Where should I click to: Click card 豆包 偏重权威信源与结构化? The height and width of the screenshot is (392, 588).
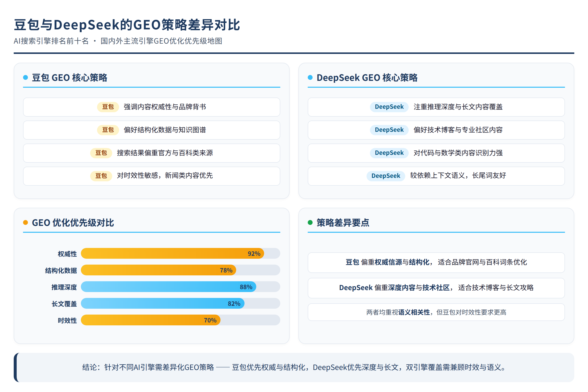tap(436, 262)
